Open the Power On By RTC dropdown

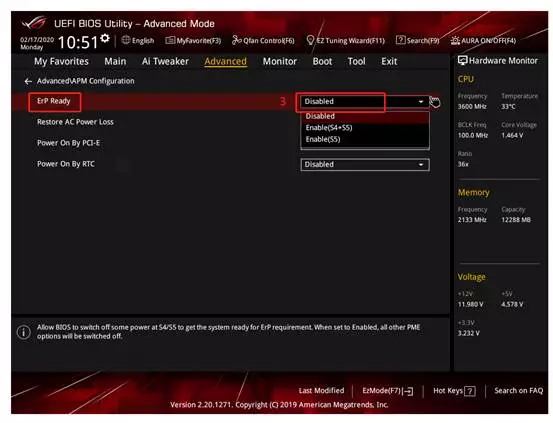tap(365, 165)
